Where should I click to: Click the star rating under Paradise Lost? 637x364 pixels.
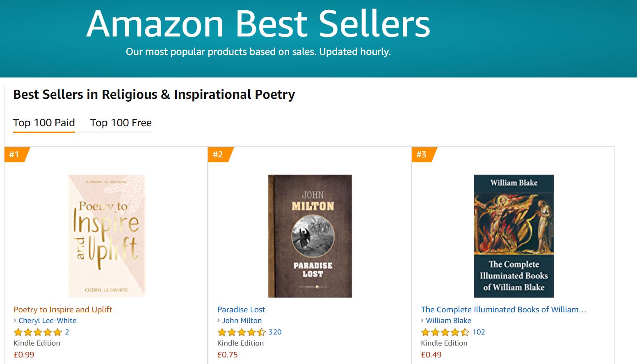point(241,332)
